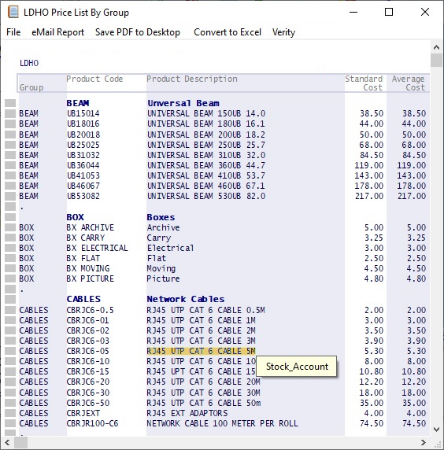Open the File menu

point(14,32)
